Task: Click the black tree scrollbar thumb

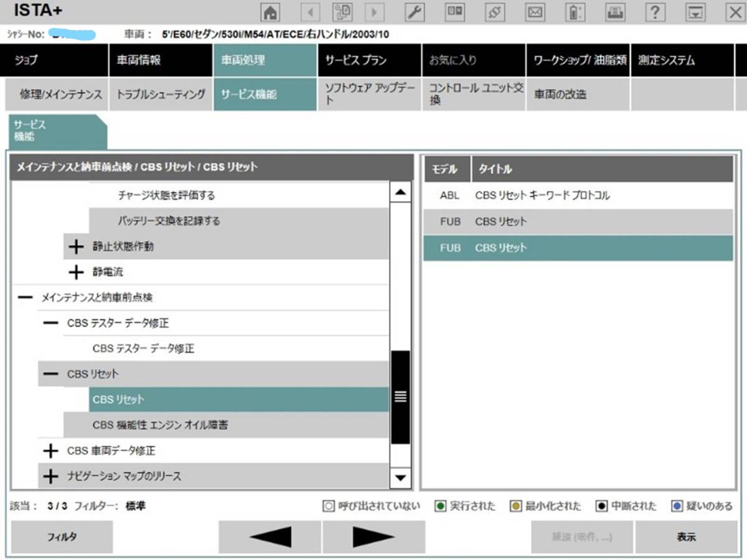Action: click(x=400, y=397)
